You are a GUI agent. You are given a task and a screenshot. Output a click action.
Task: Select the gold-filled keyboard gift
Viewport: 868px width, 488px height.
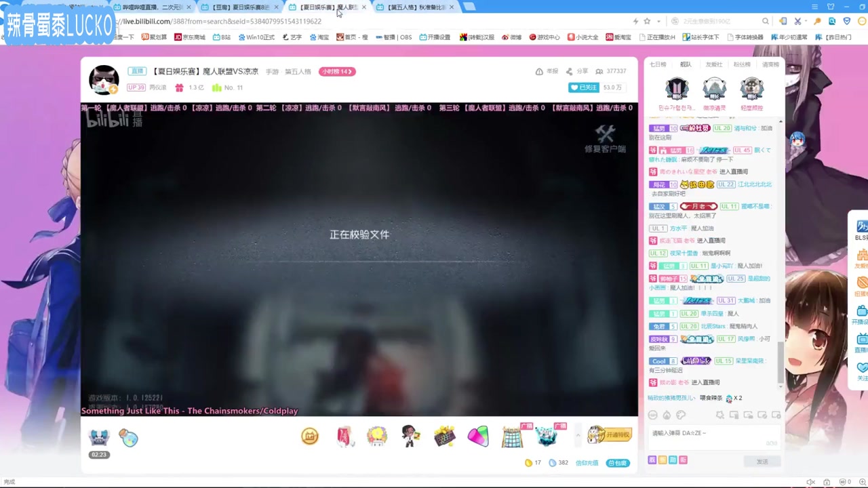click(444, 436)
